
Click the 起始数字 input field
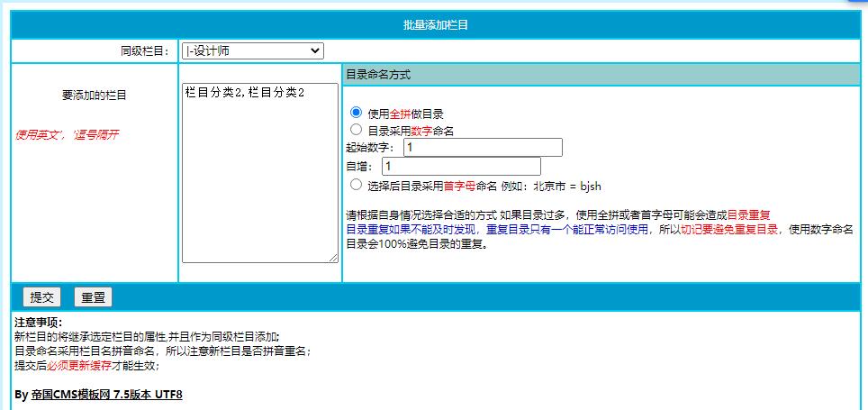pos(483,147)
